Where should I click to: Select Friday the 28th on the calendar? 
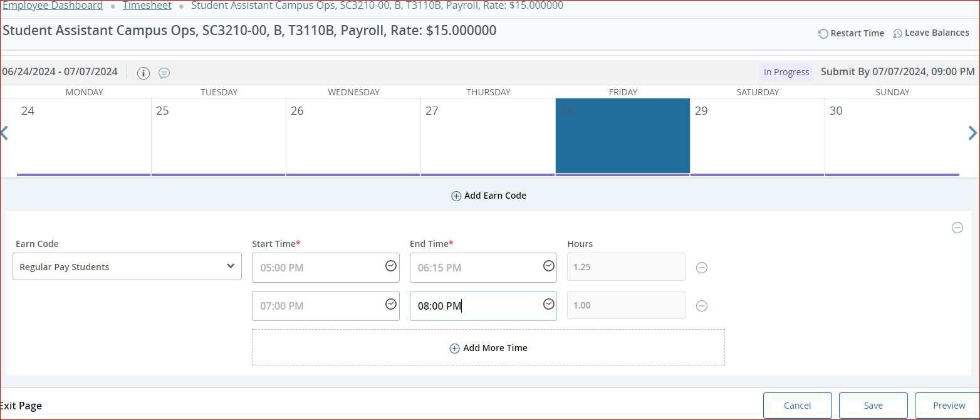tap(622, 135)
